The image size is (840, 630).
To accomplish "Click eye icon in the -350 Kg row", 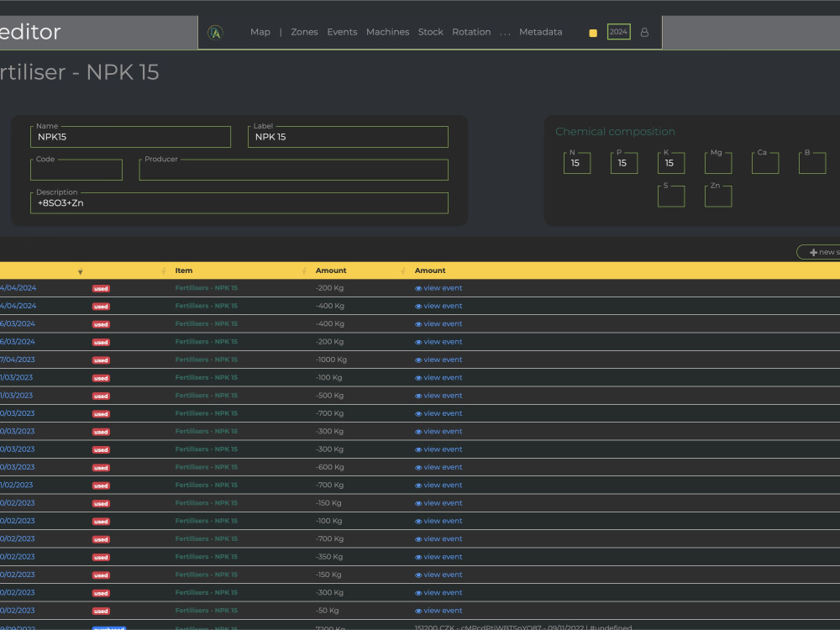I will point(418,557).
